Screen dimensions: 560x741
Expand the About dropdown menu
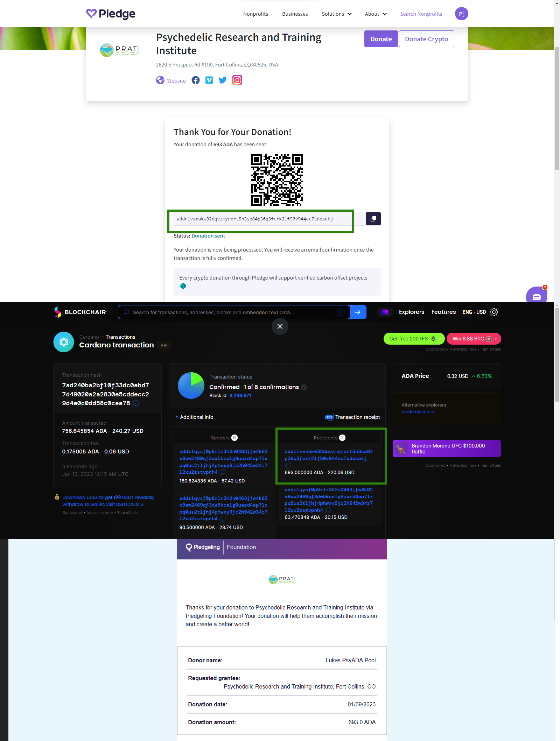click(x=376, y=14)
